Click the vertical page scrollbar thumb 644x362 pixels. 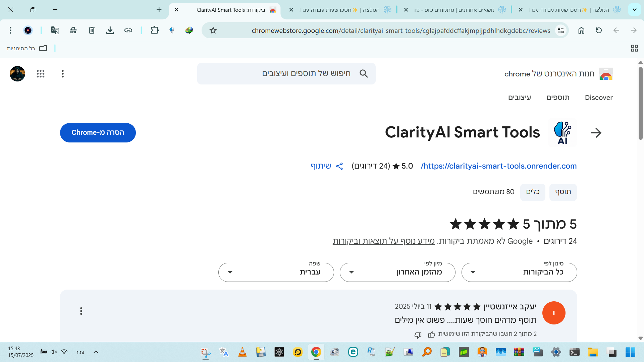(x=640, y=103)
